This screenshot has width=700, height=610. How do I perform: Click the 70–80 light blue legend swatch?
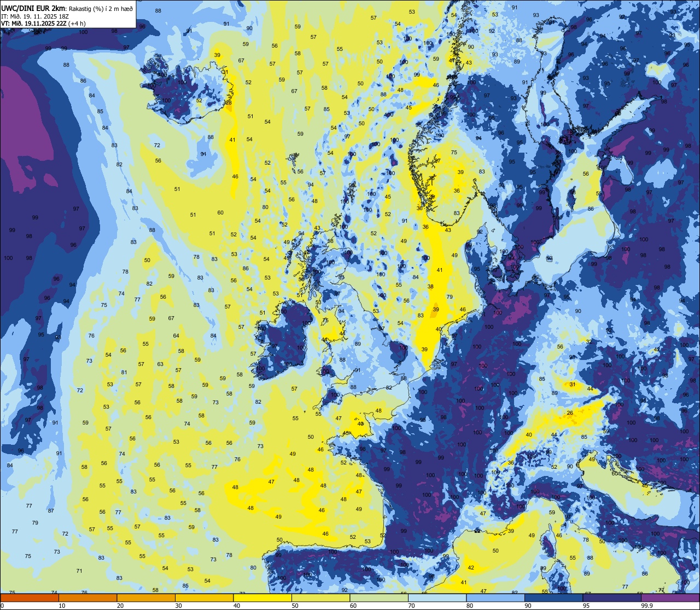pyautogui.click(x=437, y=597)
